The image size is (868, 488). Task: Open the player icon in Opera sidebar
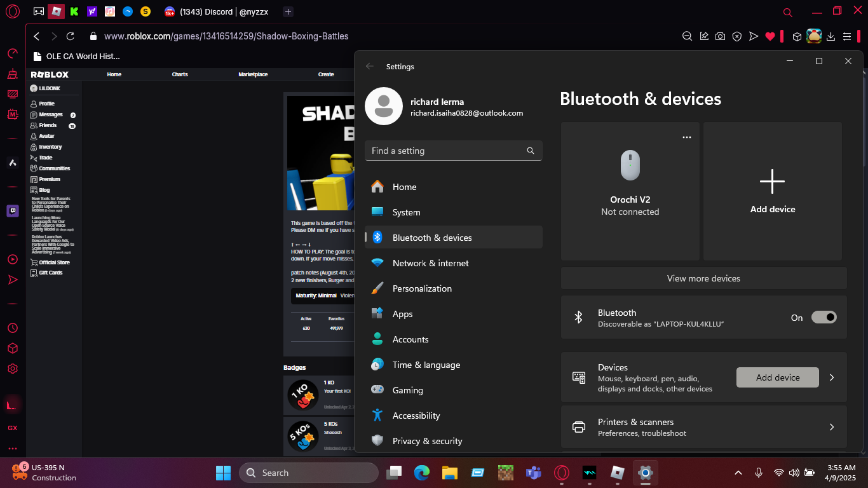pyautogui.click(x=13, y=259)
